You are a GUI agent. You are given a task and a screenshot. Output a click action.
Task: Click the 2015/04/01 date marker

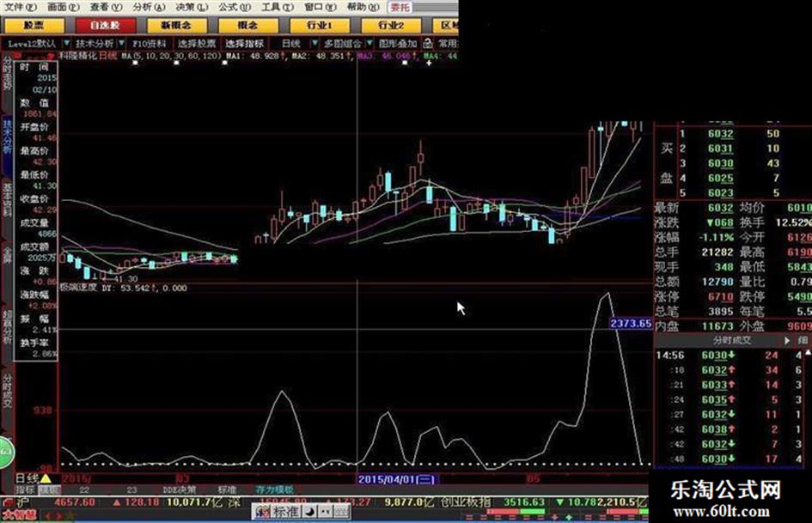(x=397, y=479)
